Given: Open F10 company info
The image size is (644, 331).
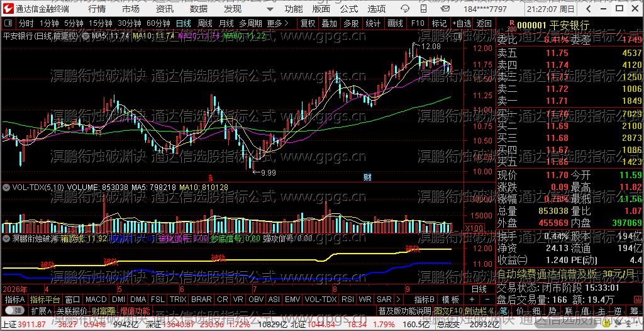Looking at the screenshot, I should (418, 23).
